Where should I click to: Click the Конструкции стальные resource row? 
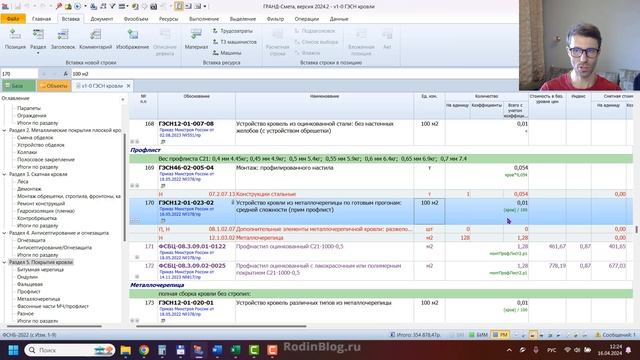[x=382, y=194]
